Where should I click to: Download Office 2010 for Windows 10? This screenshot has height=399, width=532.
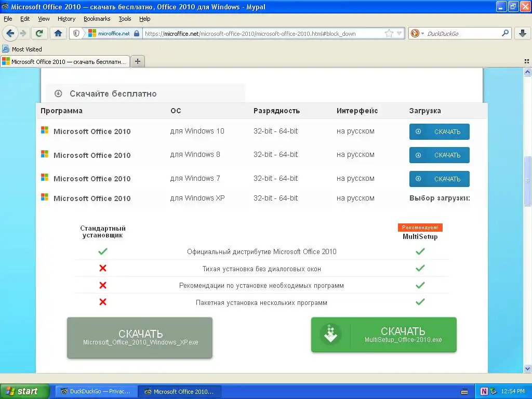coord(439,131)
